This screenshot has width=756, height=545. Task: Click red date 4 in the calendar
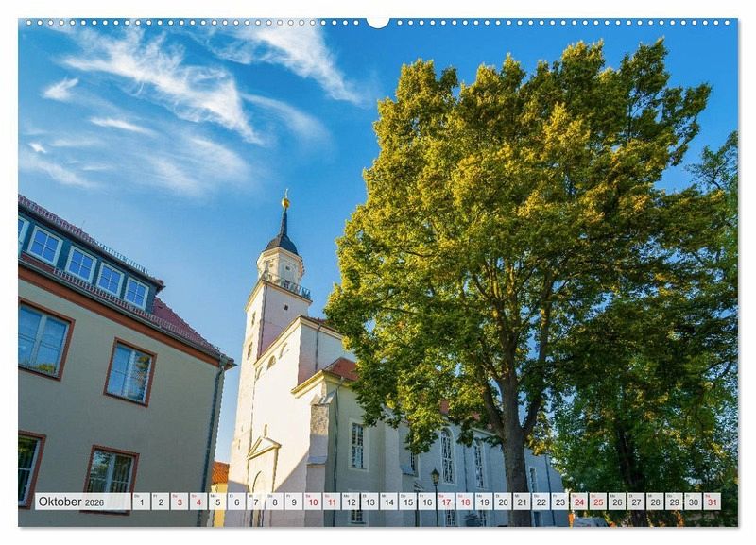[x=198, y=502]
